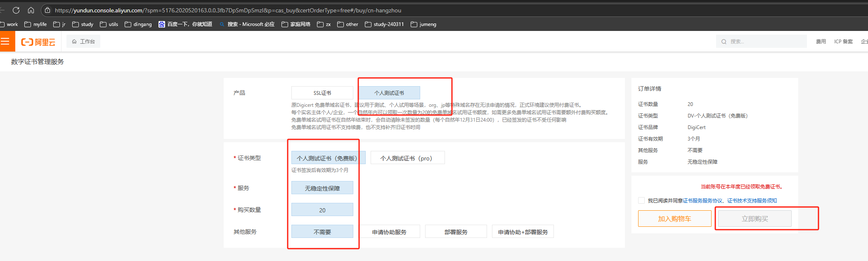The height and width of the screenshot is (261, 868).
Task: Expand the study-240311 bookmarks folder
Action: (x=384, y=24)
